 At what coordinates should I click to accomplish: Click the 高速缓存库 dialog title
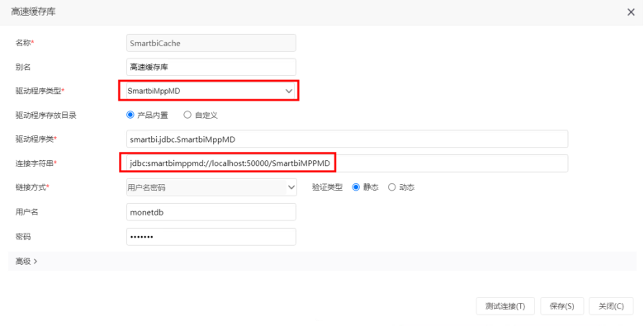click(x=33, y=12)
